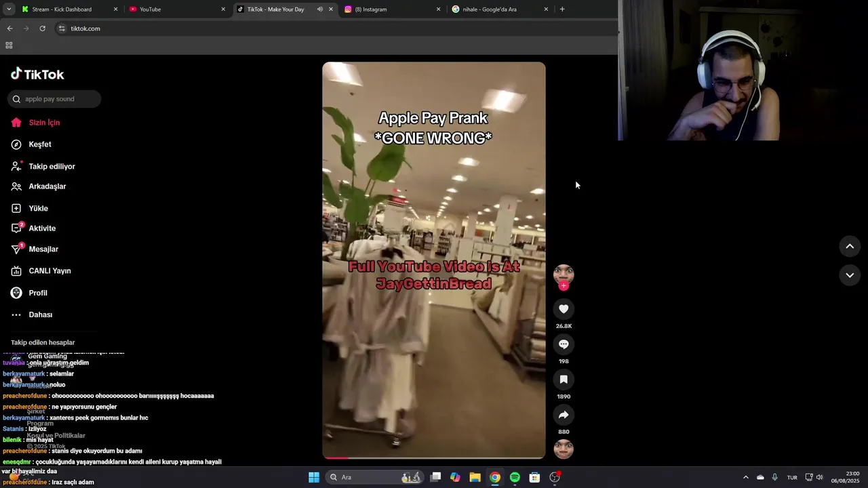This screenshot has width=868, height=488.
Task: Seek using video progress bar
Action: (x=434, y=457)
